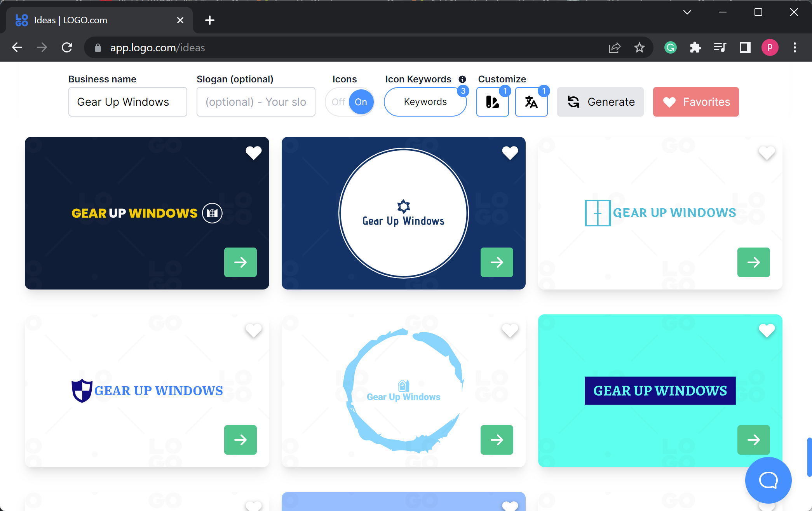Favorite the cyan background logo card
Image resolution: width=812 pixels, height=511 pixels.
coord(767,330)
